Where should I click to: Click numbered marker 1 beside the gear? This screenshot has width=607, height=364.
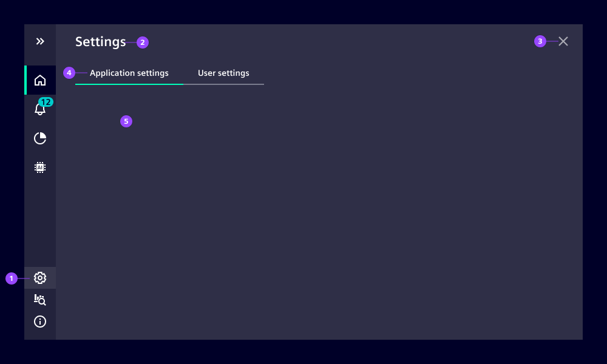pyautogui.click(x=12, y=278)
